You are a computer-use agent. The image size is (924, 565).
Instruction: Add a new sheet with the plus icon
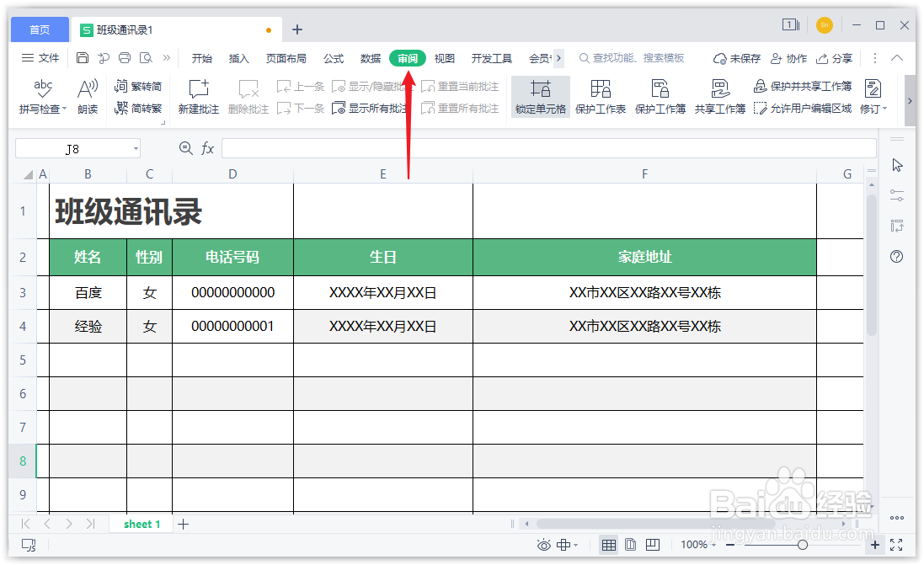[x=184, y=524]
